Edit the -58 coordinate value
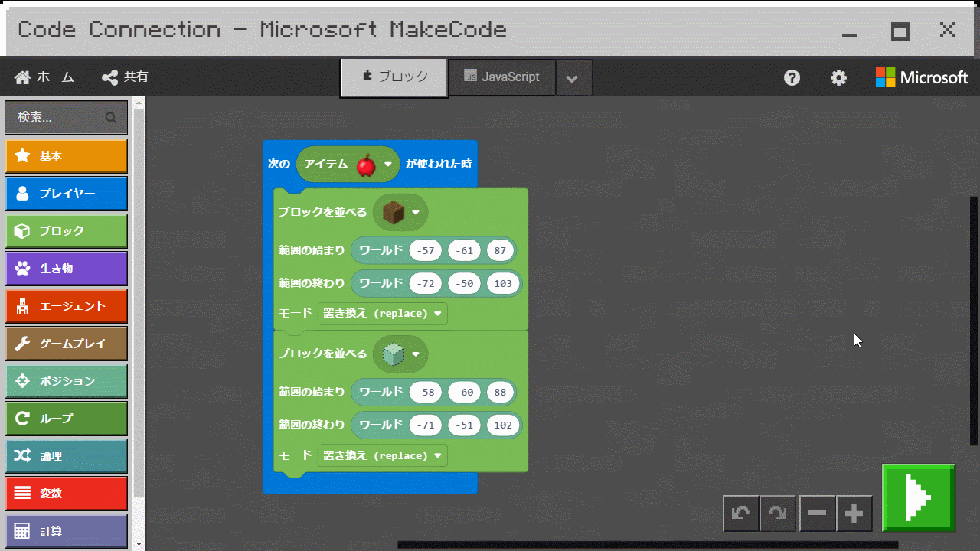 point(426,393)
